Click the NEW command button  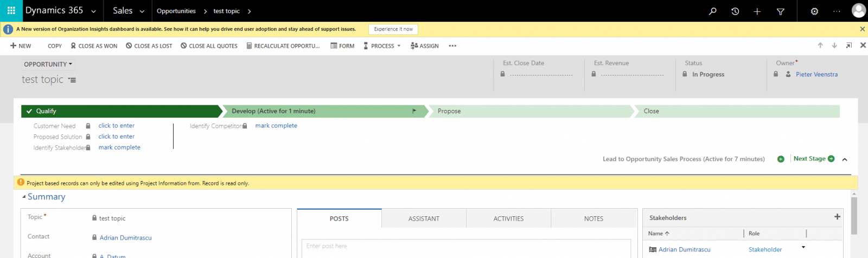[x=21, y=46]
